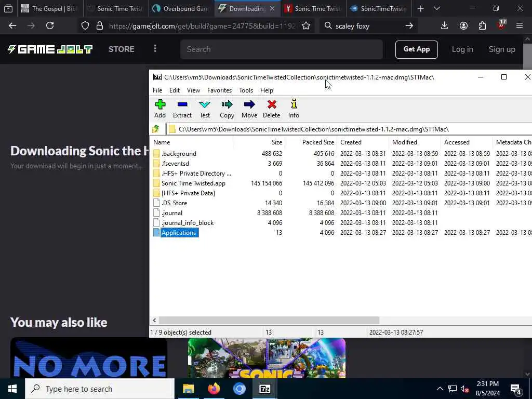Click the Game Jolt search field
This screenshot has width=532, height=399.
(x=282, y=49)
